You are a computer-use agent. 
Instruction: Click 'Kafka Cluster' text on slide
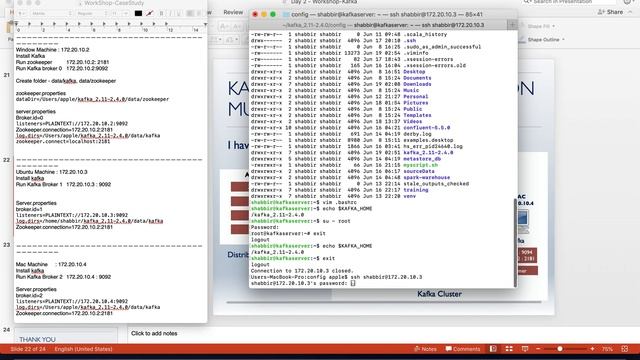tap(439, 294)
